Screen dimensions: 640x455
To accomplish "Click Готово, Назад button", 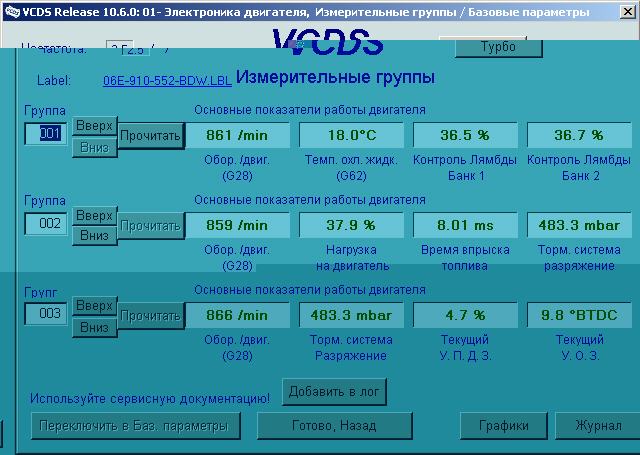I will (335, 426).
